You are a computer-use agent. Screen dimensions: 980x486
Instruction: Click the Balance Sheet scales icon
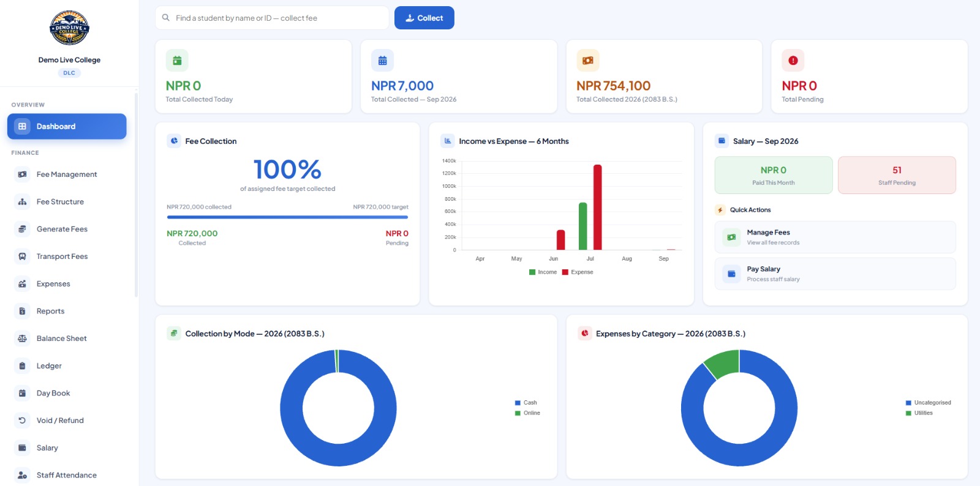[x=22, y=338]
